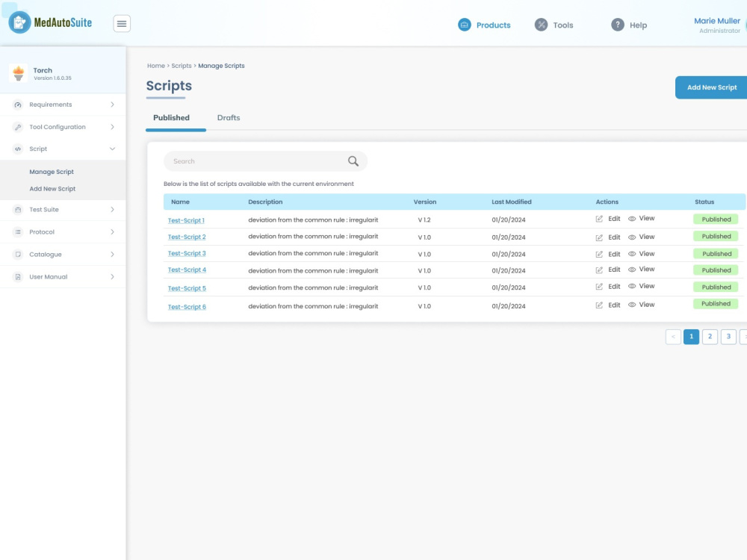Go to pagination page 3
The image size is (747, 560).
coord(728,337)
